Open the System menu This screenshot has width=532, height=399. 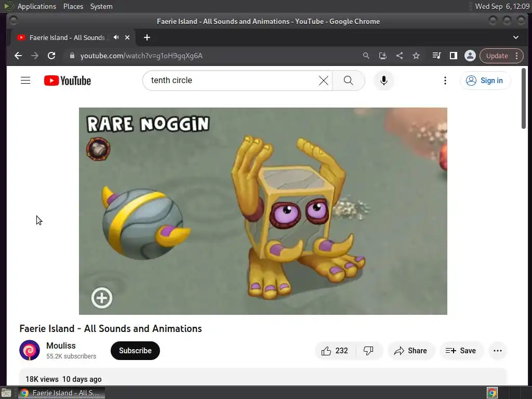click(101, 6)
